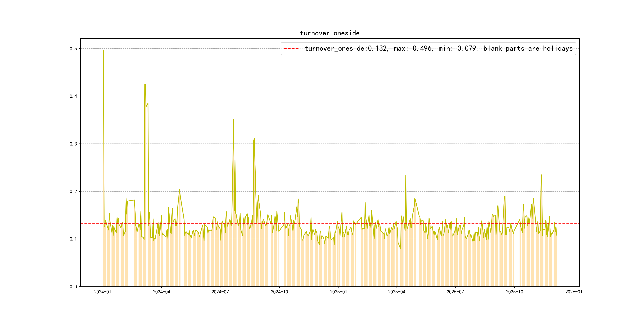Click the '0.1' y-axis tick label
This screenshot has height=322, width=644.
pyautogui.click(x=73, y=239)
